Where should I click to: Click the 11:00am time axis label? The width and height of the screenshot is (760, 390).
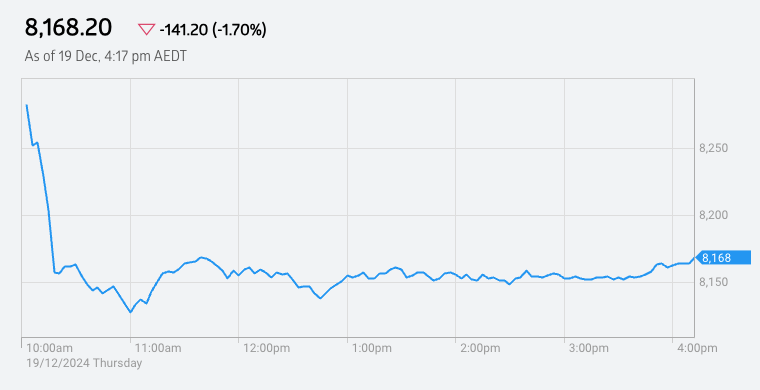click(158, 348)
